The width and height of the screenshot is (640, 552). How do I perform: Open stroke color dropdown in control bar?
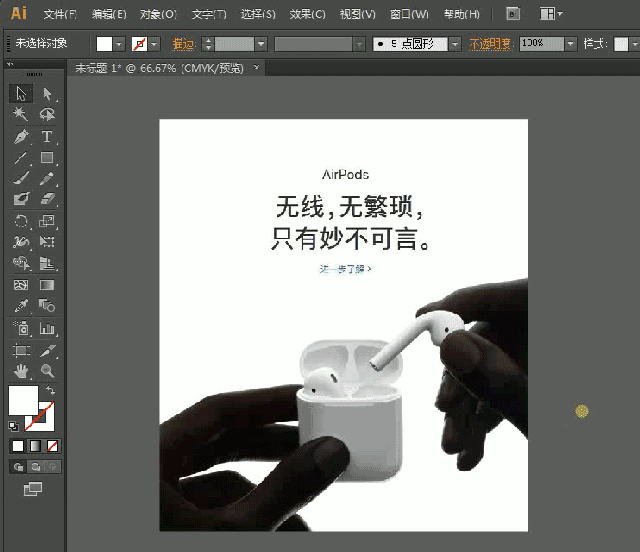point(154,44)
